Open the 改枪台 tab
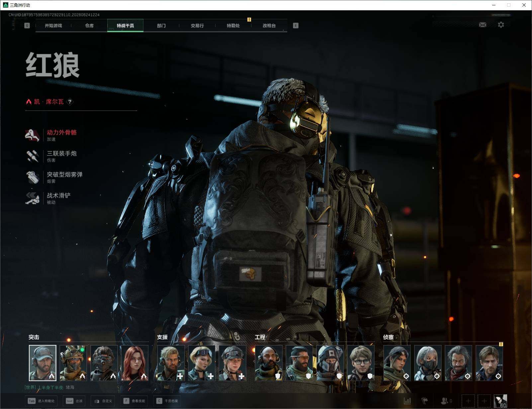This screenshot has width=532, height=409. click(269, 26)
